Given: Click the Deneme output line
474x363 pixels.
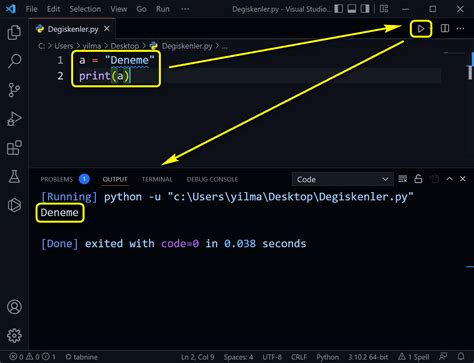Looking at the screenshot, I should (60, 212).
